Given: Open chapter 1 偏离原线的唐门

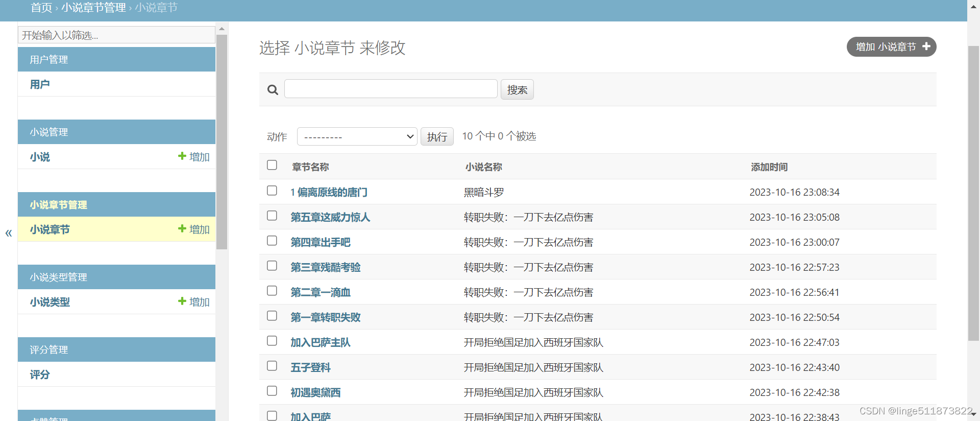Looking at the screenshot, I should [329, 192].
